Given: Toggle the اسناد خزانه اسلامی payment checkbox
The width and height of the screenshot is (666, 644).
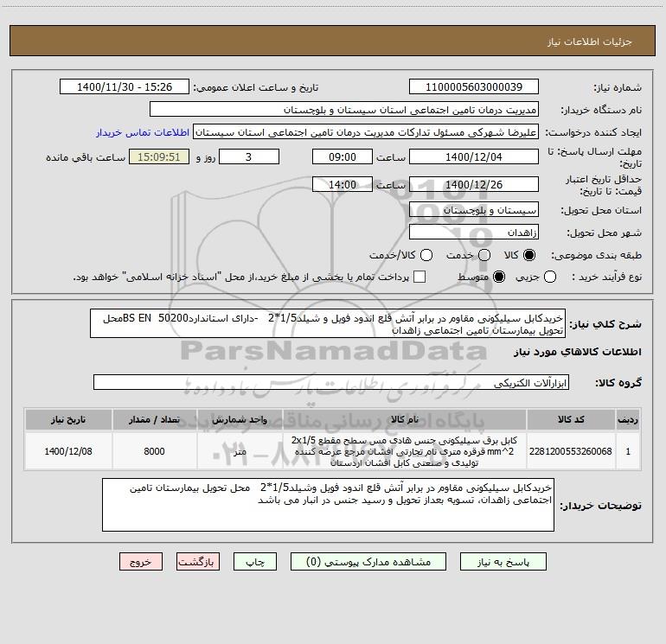Looking at the screenshot, I should click(419, 277).
